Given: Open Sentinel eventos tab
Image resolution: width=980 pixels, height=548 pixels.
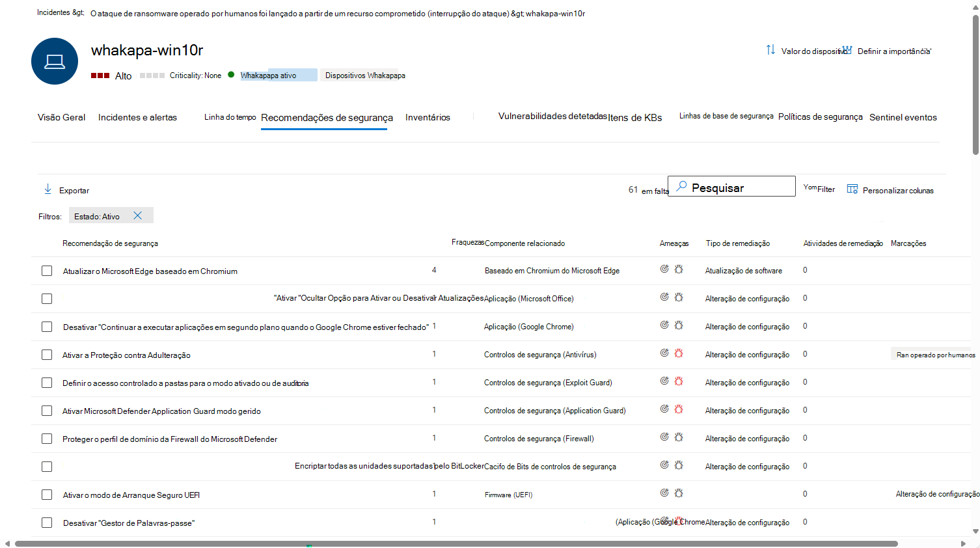Looking at the screenshot, I should pos(903,117).
